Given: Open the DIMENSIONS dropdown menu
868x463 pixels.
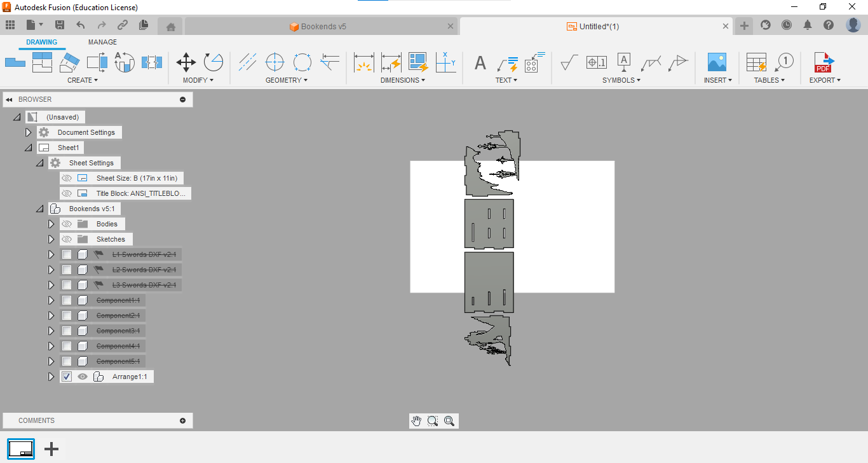Looking at the screenshot, I should tap(403, 80).
